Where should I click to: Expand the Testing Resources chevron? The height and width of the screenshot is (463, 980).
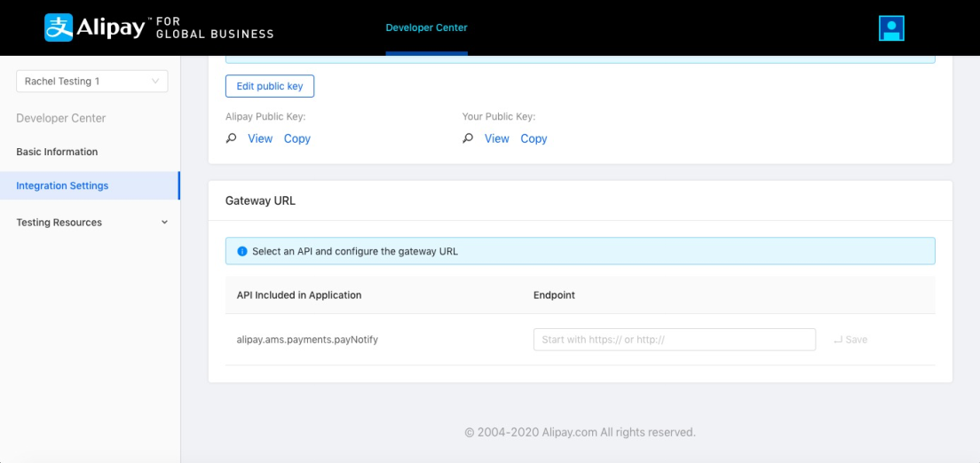coord(164,223)
